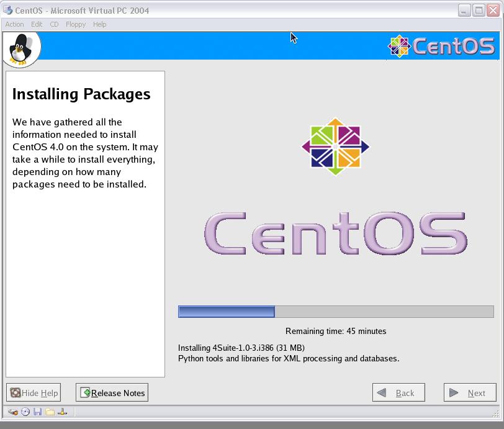Maximize the Virtual PC window
The image size is (504, 429).
[x=479, y=11]
